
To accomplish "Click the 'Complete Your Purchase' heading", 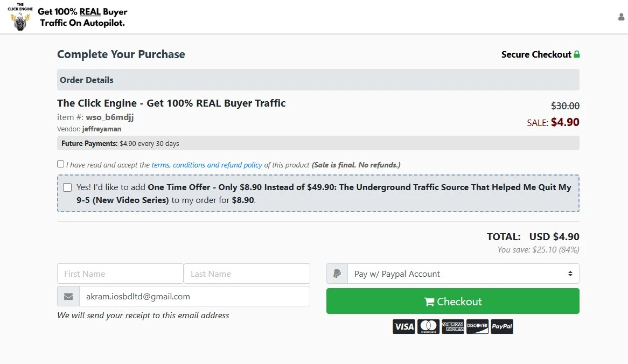I will (121, 54).
